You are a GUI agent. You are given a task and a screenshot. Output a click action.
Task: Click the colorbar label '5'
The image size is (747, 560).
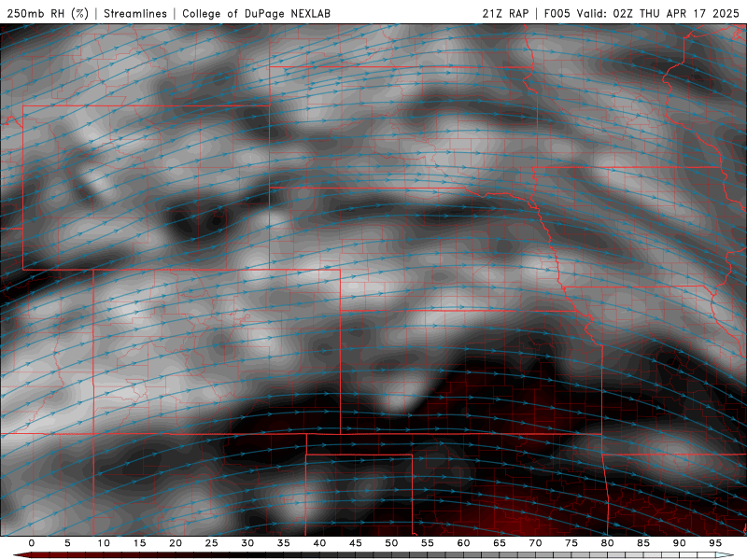tap(67, 543)
